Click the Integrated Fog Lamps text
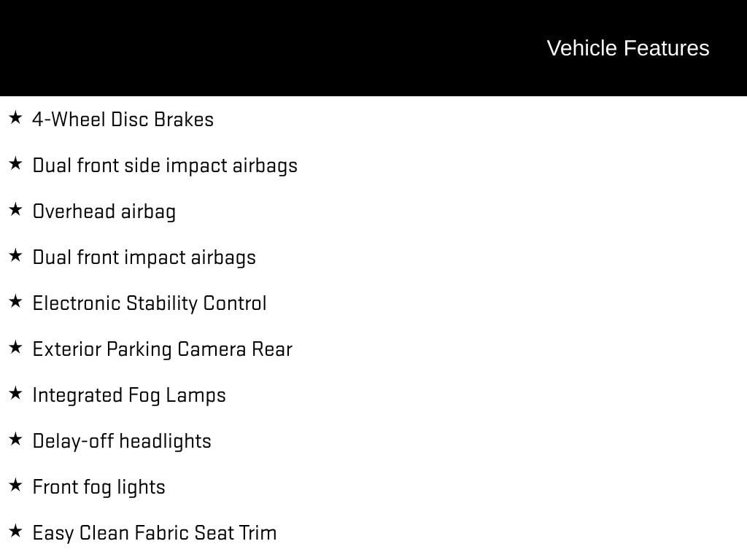The height and width of the screenshot is (560, 747). click(129, 395)
